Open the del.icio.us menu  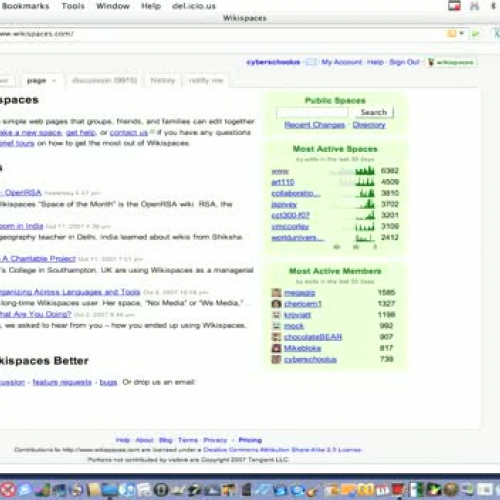(194, 6)
